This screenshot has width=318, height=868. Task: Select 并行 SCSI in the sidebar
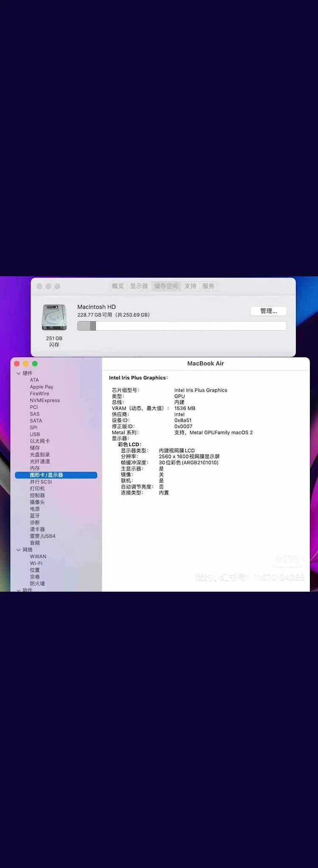click(x=41, y=482)
